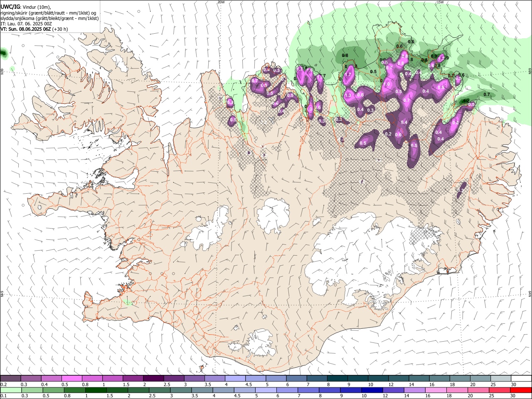Viewport: 532px width, 399px height.
Task: Click the 'VT: Sun. 08.06.2025 06Z' valid-time line
Action: click(x=26, y=30)
